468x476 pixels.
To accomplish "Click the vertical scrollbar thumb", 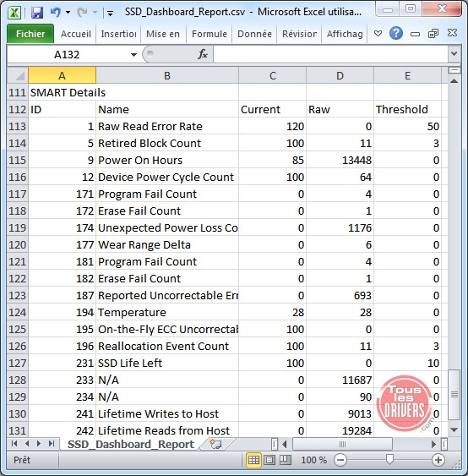I will click(454, 395).
